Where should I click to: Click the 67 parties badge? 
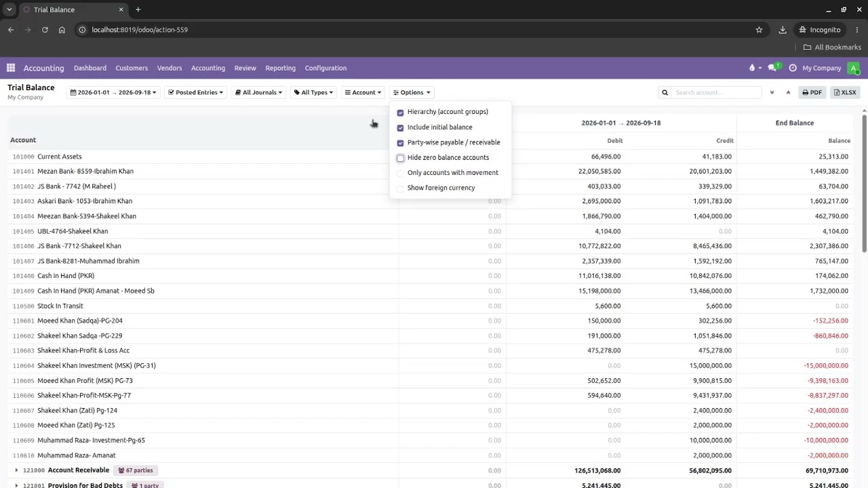tap(136, 470)
